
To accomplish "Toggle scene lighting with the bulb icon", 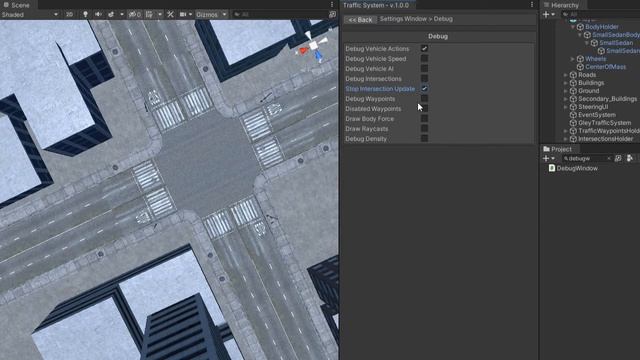I will (85, 14).
